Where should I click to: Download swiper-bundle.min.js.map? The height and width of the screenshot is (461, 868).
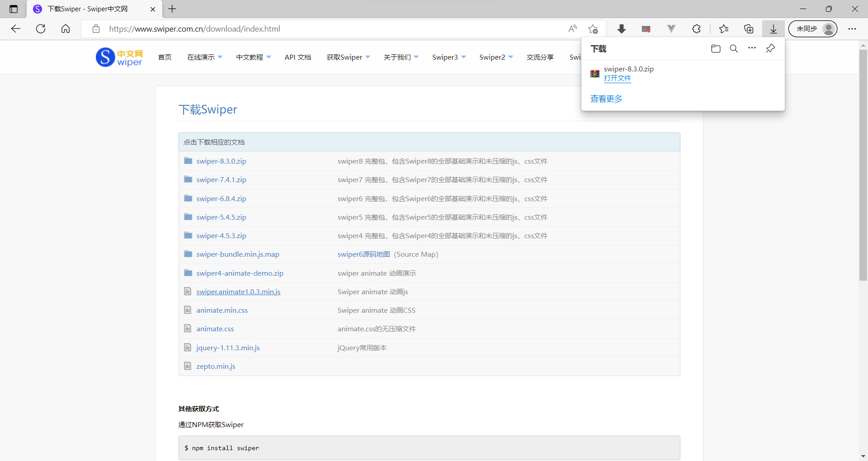click(238, 254)
